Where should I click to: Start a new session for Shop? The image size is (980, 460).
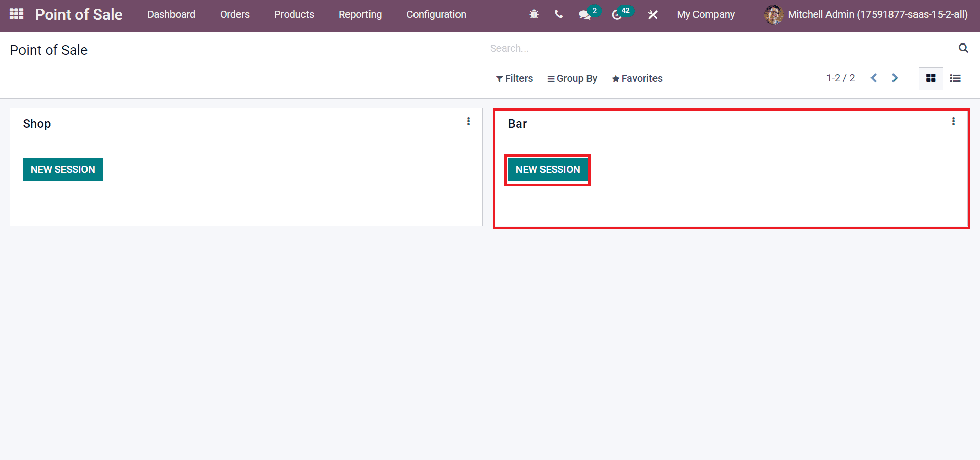pos(63,169)
